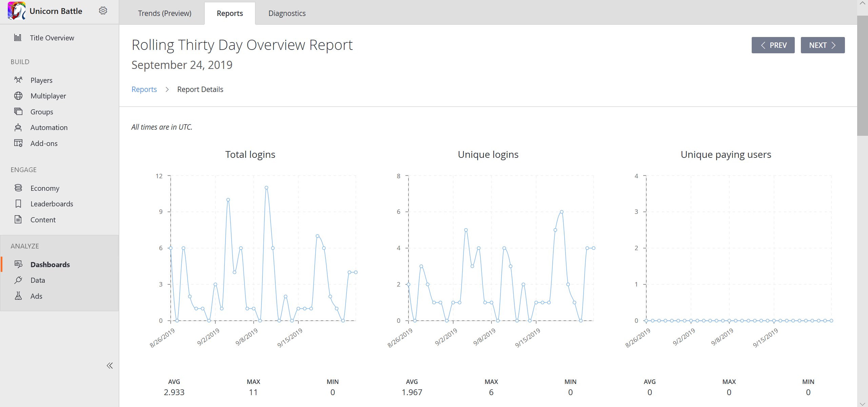868x407 pixels.
Task: Open Economy section label
Action: pos(45,188)
